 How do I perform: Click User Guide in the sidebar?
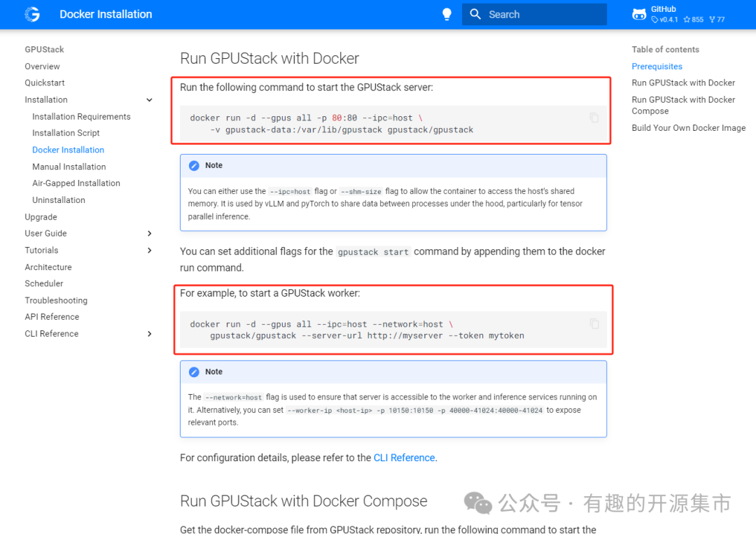[45, 233]
